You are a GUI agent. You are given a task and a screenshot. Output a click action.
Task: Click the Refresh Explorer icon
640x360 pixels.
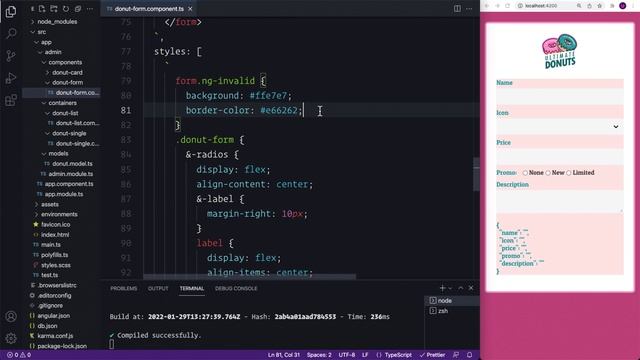coord(66,9)
